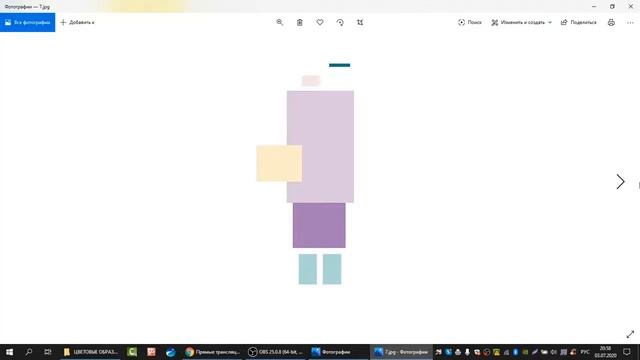The height and width of the screenshot is (360, 640).
Task: Open the blue bird application on taskbar
Action: pyautogui.click(x=171, y=352)
